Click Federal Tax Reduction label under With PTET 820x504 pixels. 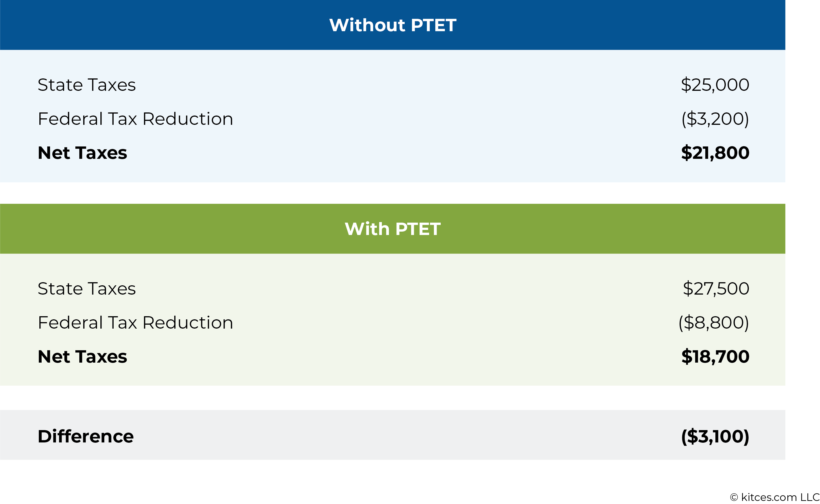pos(135,323)
